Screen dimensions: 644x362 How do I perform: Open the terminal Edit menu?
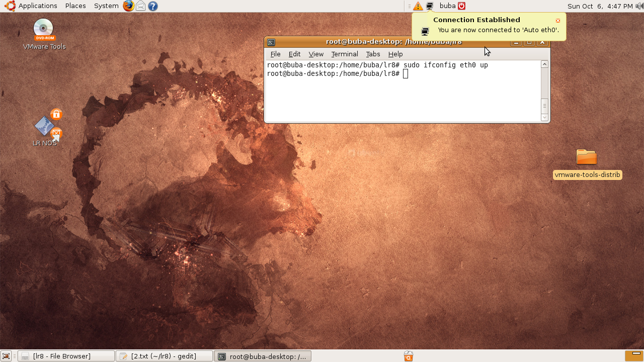tap(294, 54)
